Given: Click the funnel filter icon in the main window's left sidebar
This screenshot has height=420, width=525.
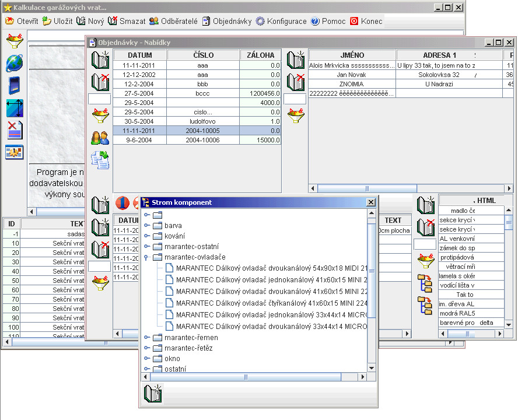Looking at the screenshot, I should (x=15, y=41).
